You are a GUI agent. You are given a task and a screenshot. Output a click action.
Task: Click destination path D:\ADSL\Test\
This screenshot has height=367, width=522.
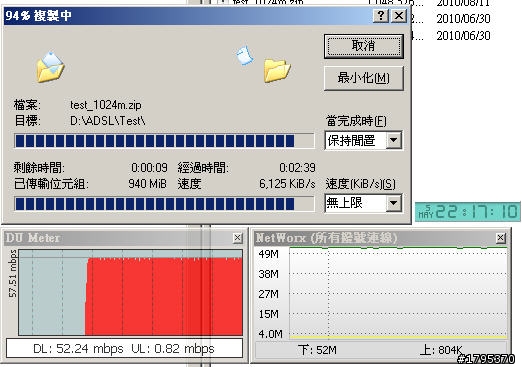108,120
